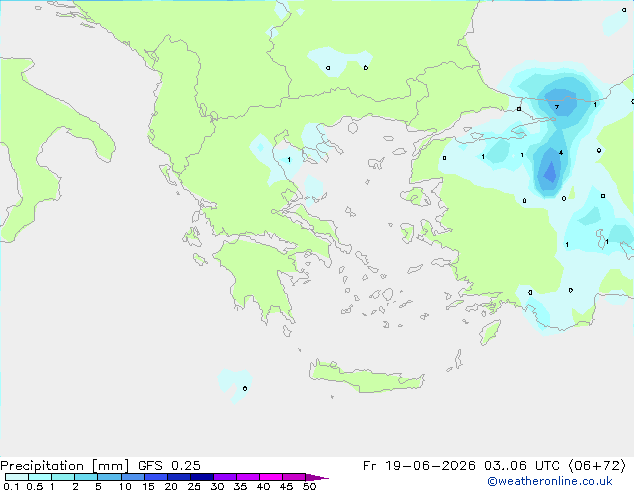Click the 30 to 35 mm purple swatch
This screenshot has width=634, height=490.
225,477
